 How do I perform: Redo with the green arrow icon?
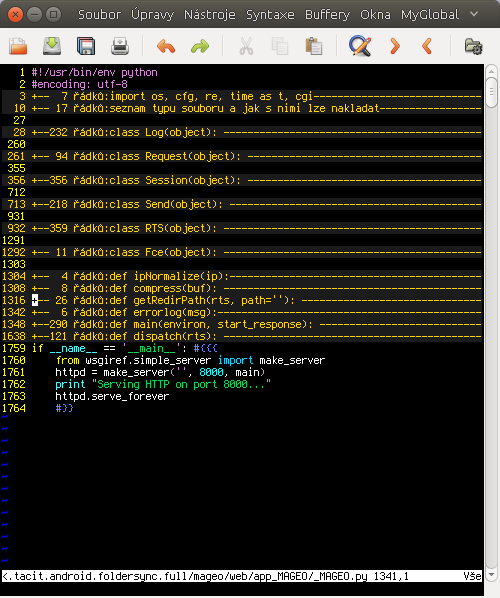coord(200,46)
